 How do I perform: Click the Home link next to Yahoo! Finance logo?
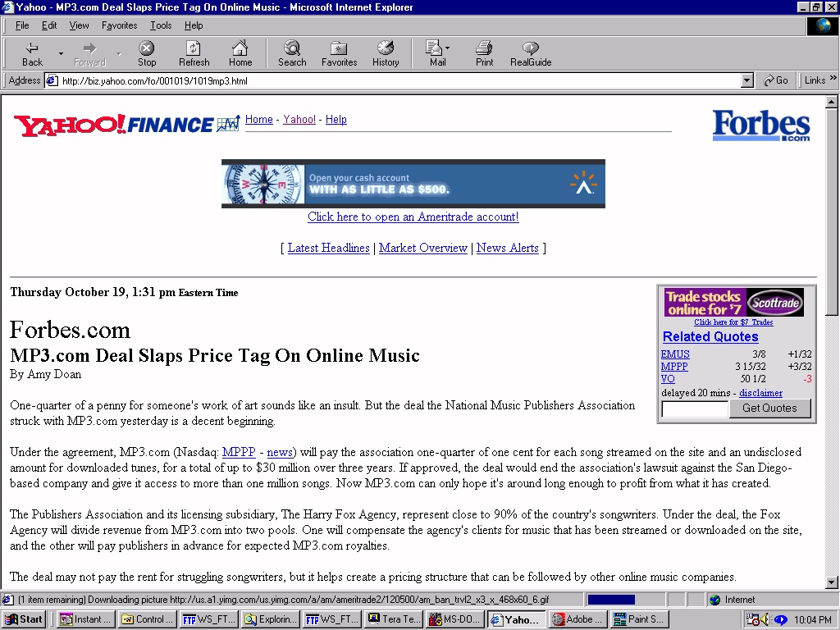point(258,119)
